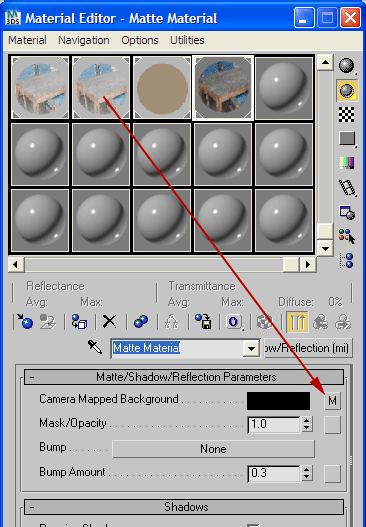This screenshot has height=527, width=366.
Task: Open the Navigation menu
Action: pyautogui.click(x=84, y=40)
